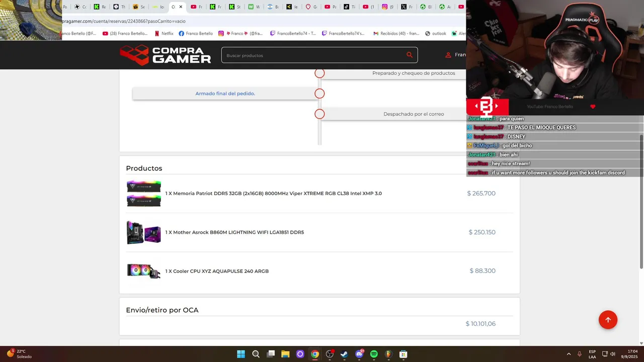Click the 'hey nice stream!' chat message
The height and width of the screenshot is (362, 644).
click(511, 164)
